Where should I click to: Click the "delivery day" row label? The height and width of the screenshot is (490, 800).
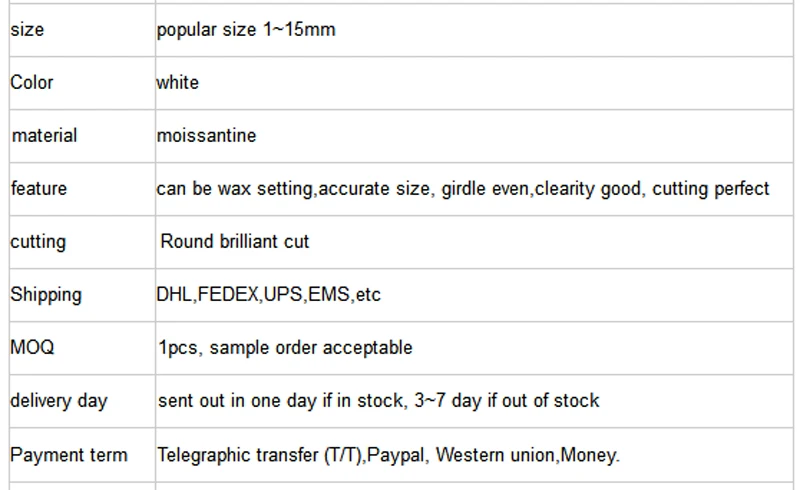pos(58,401)
